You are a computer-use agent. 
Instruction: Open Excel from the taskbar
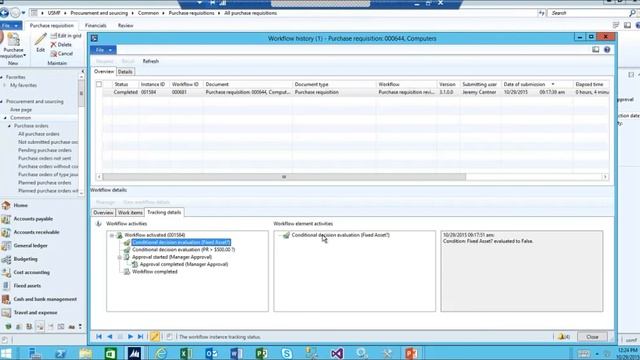pyautogui.click(x=186, y=353)
